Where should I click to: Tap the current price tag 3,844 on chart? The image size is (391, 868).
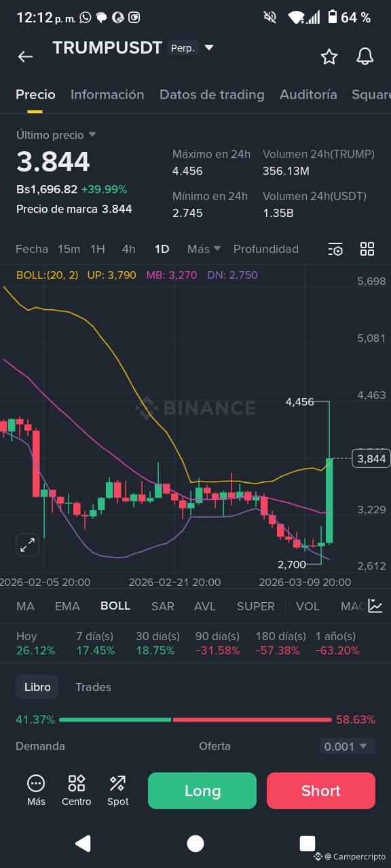point(371,459)
